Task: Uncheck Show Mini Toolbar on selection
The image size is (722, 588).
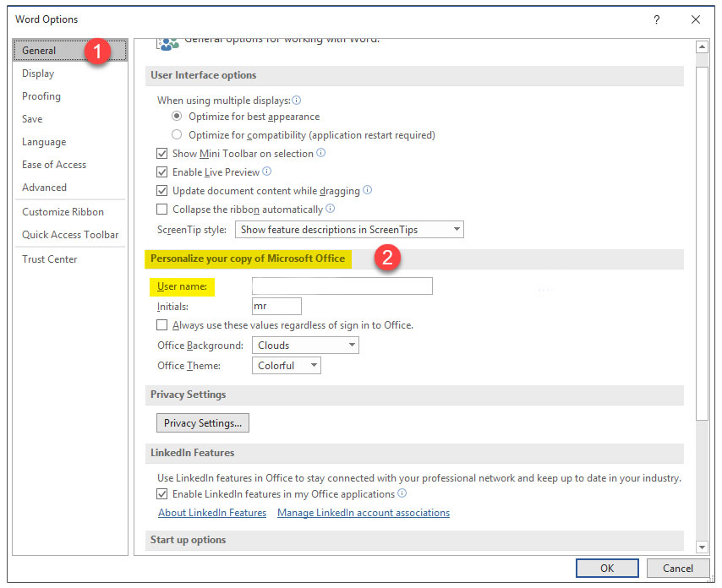Action: pos(162,153)
